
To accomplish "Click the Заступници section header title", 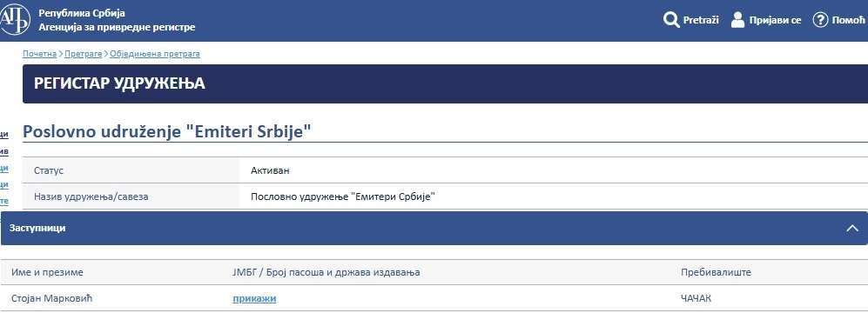I will coord(37,228).
